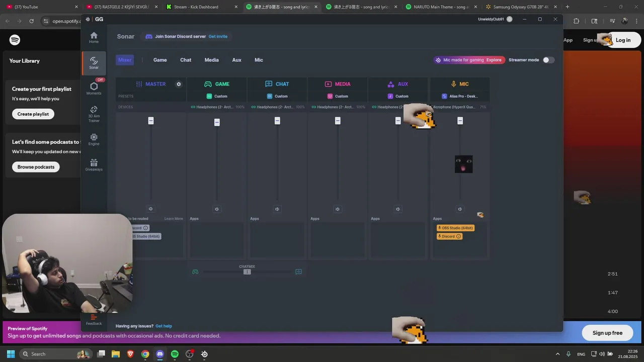The width and height of the screenshot is (644, 362).
Task: Mute the Media channel speaker icon
Action: pyautogui.click(x=338, y=209)
